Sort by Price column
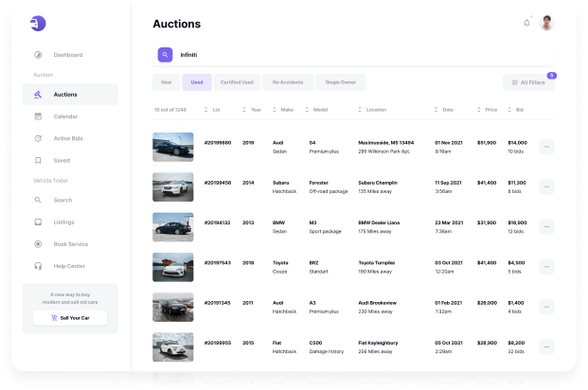This screenshot has height=390, width=588. point(487,110)
